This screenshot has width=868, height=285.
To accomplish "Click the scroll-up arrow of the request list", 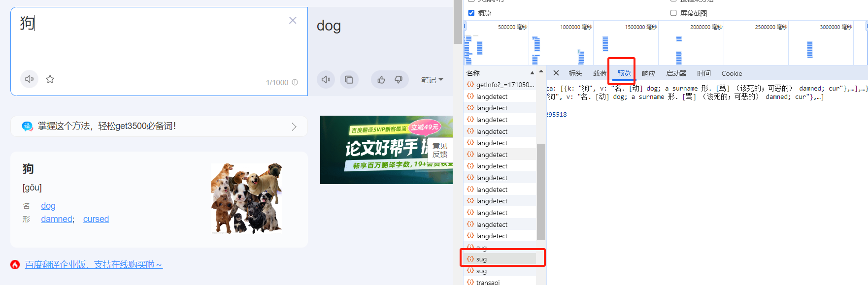I will coord(541,72).
